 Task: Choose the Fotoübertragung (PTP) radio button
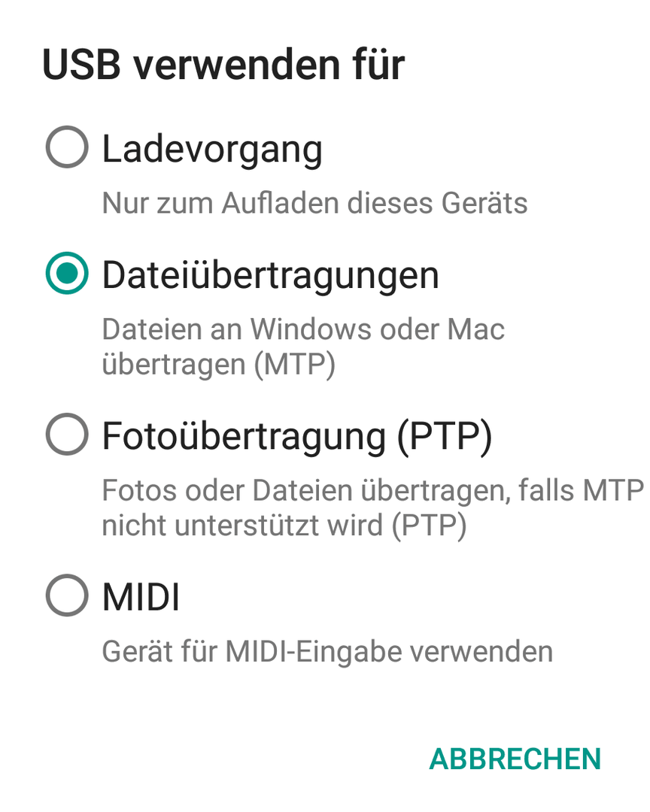click(x=67, y=434)
